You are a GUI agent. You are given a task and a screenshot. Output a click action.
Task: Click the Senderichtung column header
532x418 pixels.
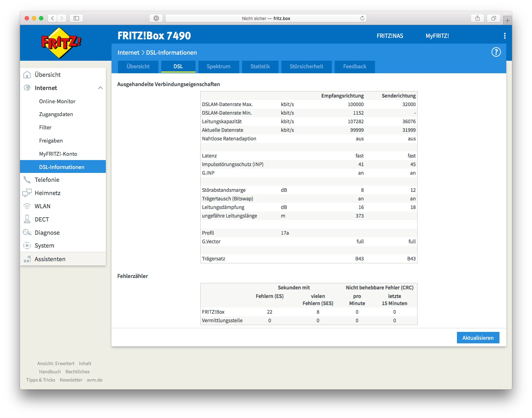399,96
